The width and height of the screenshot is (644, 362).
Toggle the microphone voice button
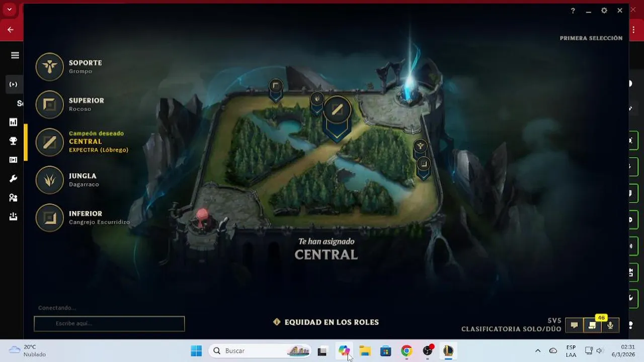(x=610, y=325)
